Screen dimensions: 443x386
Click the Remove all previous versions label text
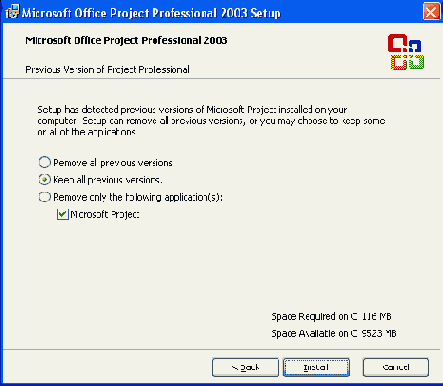point(113,163)
